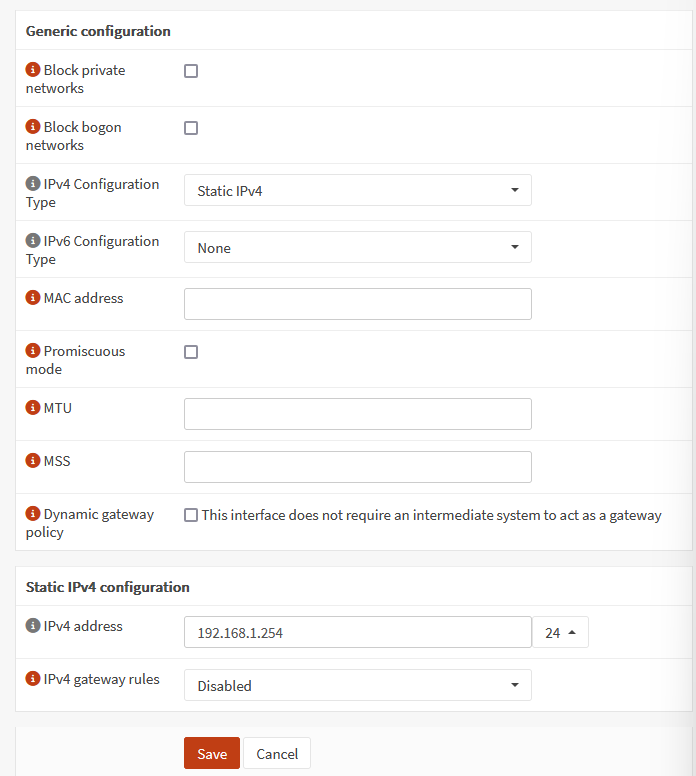Open the IPv4 Configuration Type dropdown
The height and width of the screenshot is (776, 696).
pyautogui.click(x=357, y=190)
